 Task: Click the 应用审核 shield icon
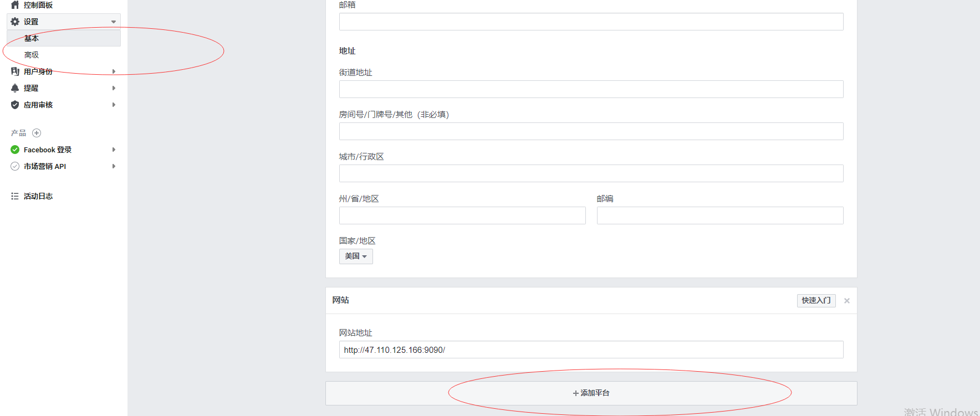(x=15, y=105)
